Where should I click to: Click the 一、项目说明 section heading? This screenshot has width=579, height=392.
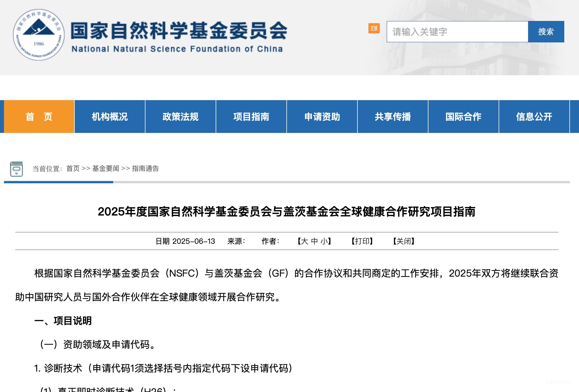coord(63,321)
